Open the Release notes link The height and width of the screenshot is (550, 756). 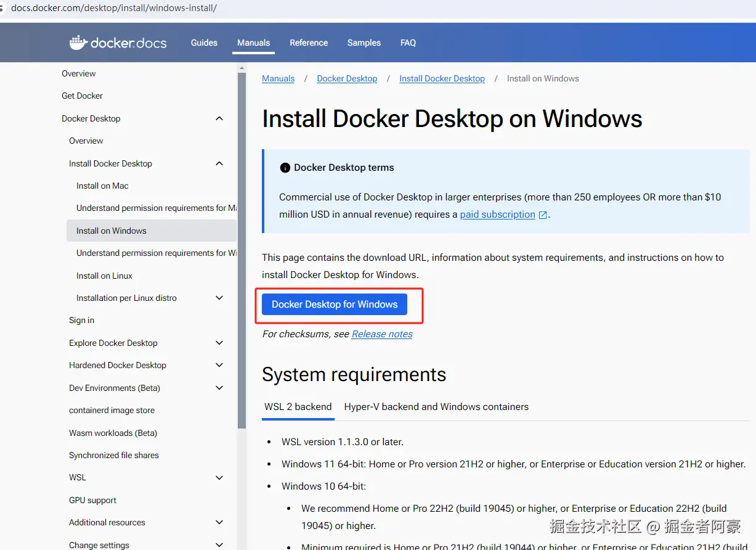point(382,334)
